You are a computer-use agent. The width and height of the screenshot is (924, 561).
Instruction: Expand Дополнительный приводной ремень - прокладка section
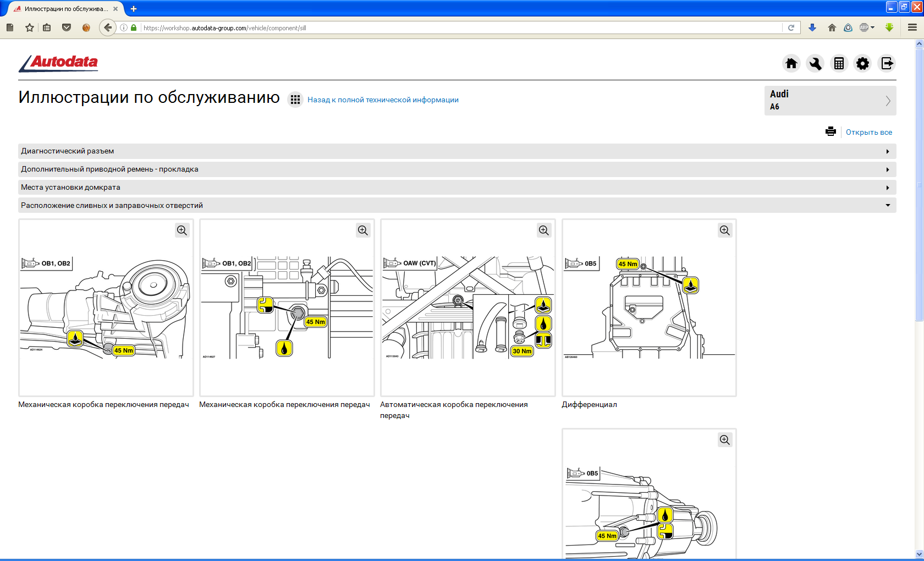tap(457, 169)
